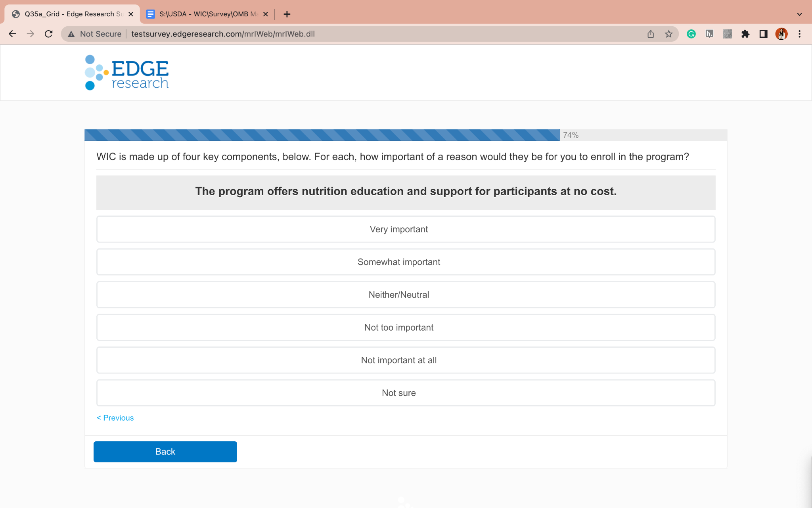
Task: Click the browser back arrow icon
Action: (x=12, y=34)
